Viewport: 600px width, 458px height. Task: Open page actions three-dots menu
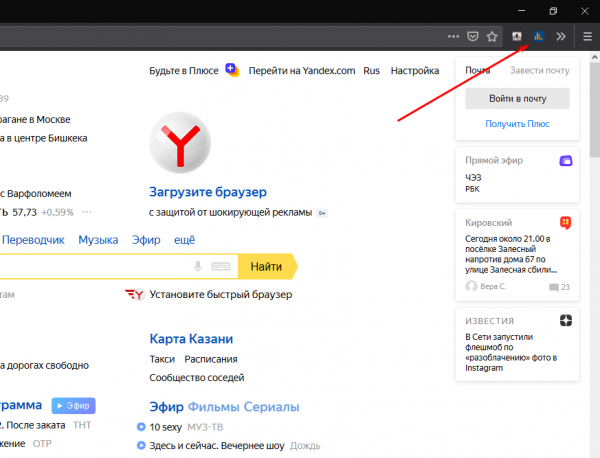coord(453,36)
